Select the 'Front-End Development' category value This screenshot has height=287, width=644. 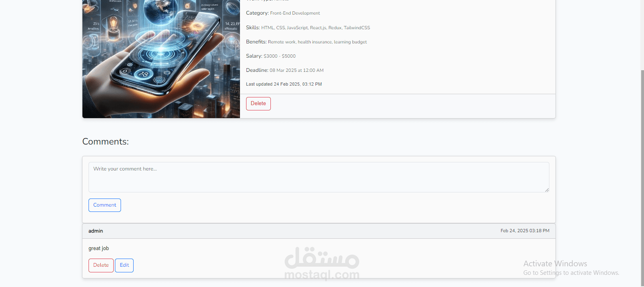pyautogui.click(x=295, y=13)
